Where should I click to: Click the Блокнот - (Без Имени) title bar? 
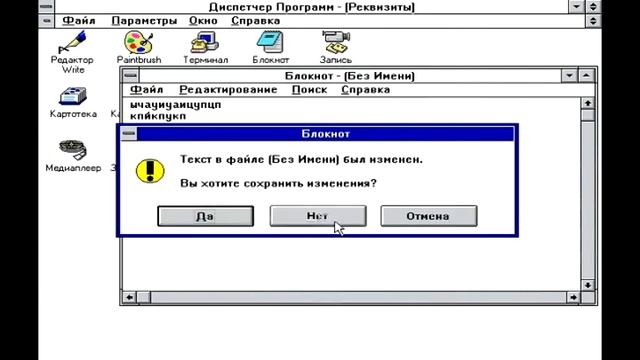coord(350,76)
